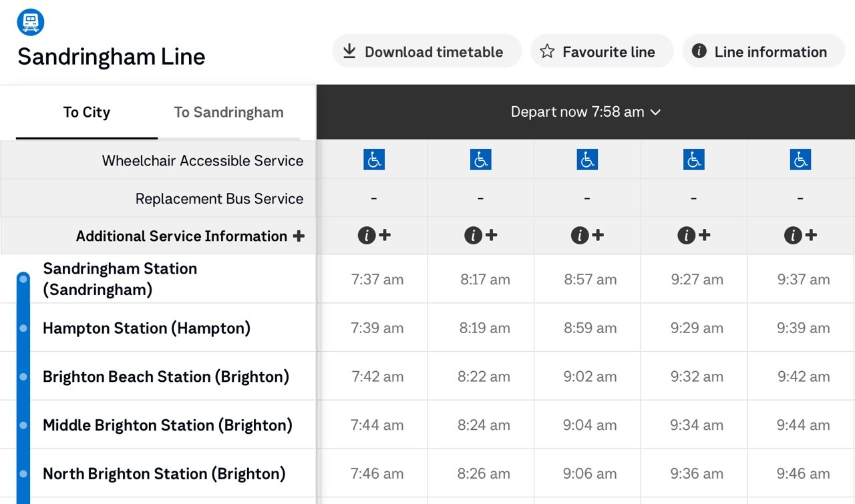Expand service info for the 7:37 am train

tap(374, 235)
